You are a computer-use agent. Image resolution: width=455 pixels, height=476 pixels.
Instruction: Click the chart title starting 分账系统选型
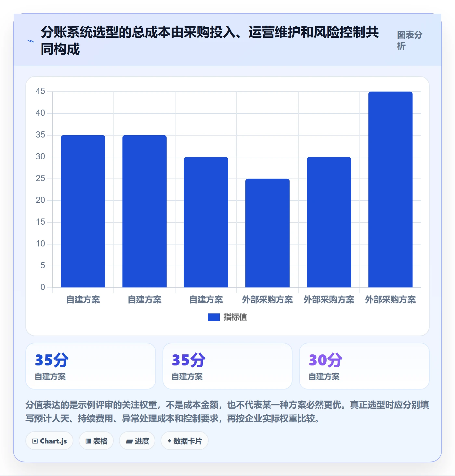tap(210, 41)
